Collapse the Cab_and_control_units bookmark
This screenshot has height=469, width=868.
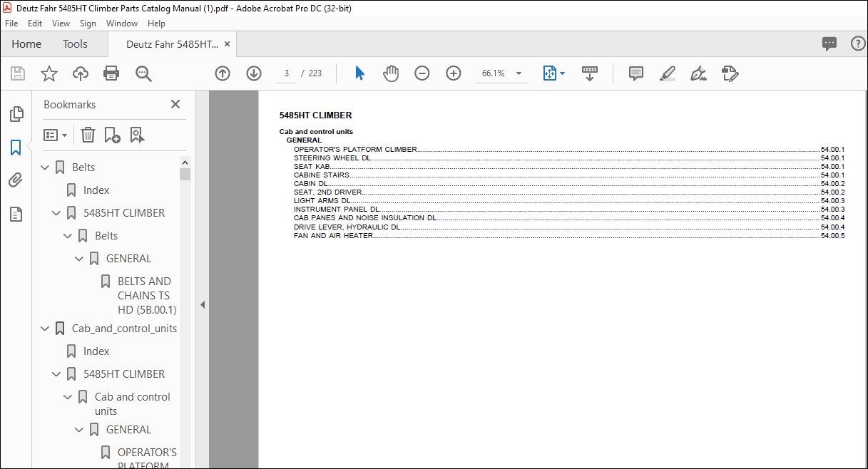pos(46,329)
